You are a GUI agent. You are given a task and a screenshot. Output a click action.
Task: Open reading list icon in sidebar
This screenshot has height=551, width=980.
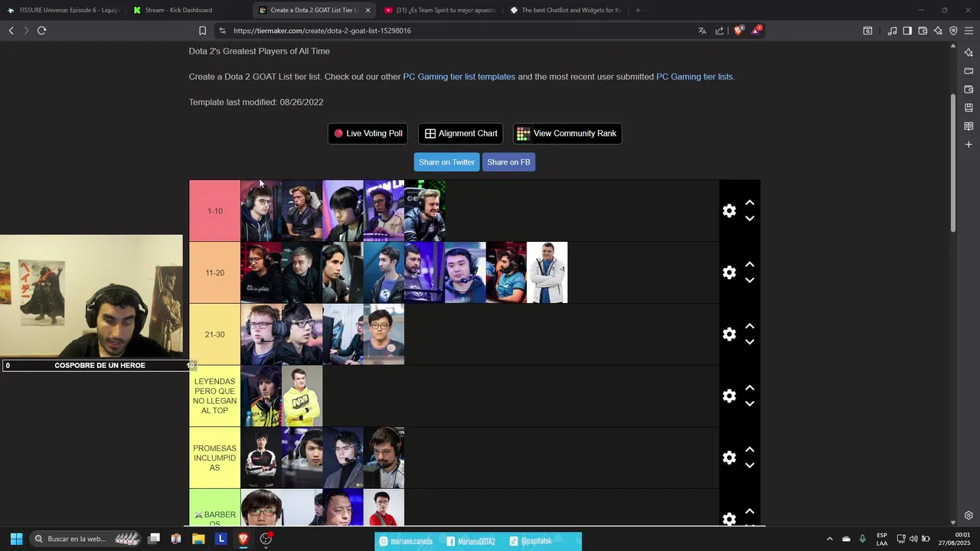coord(969,126)
